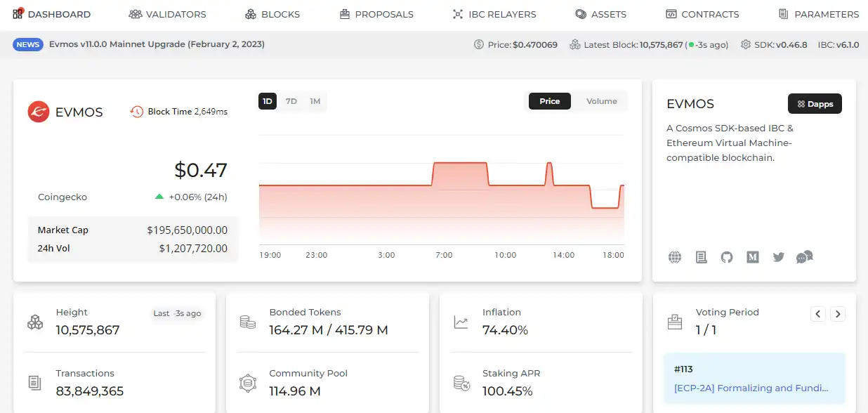
Task: Go to the Contracts page
Action: click(x=702, y=14)
